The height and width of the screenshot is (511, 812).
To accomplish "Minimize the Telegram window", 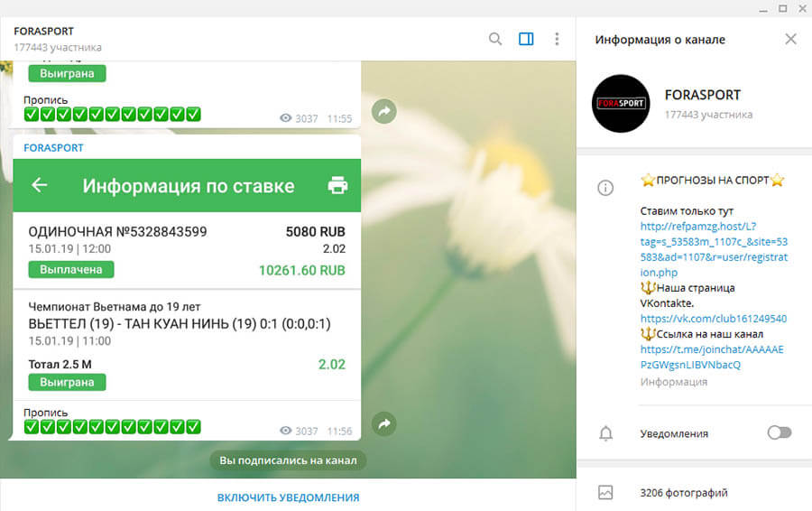I will coord(762,9).
